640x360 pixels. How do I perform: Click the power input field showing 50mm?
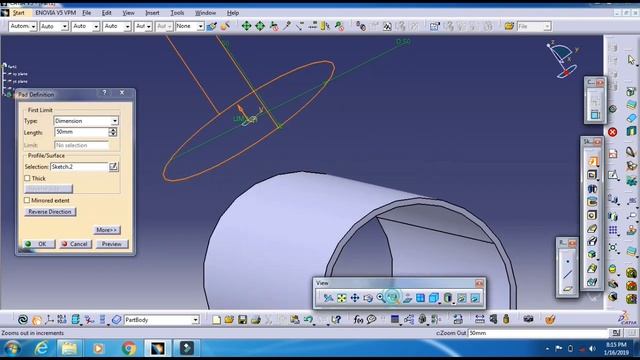[538, 333]
